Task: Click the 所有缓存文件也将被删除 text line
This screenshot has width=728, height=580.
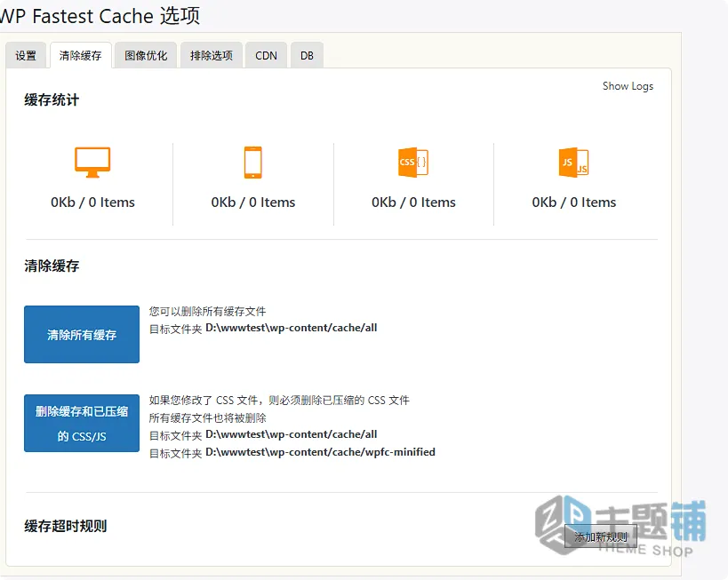Action: (x=207, y=418)
